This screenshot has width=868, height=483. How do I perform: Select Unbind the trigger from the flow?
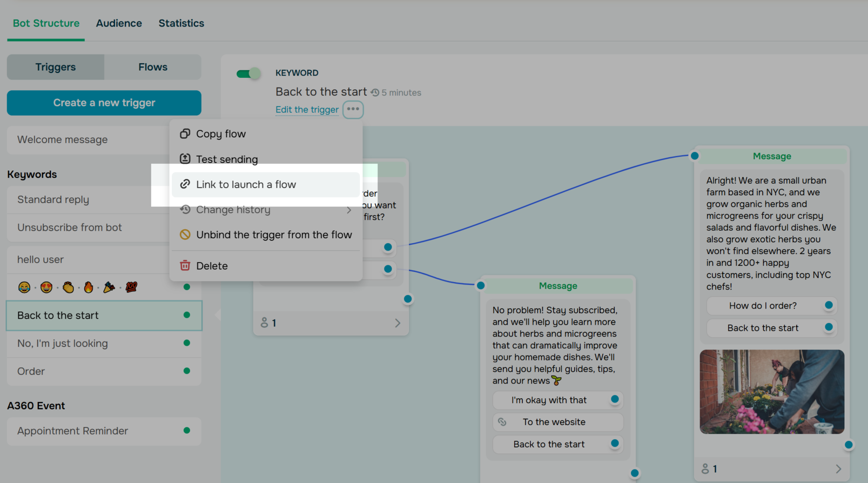click(266, 234)
